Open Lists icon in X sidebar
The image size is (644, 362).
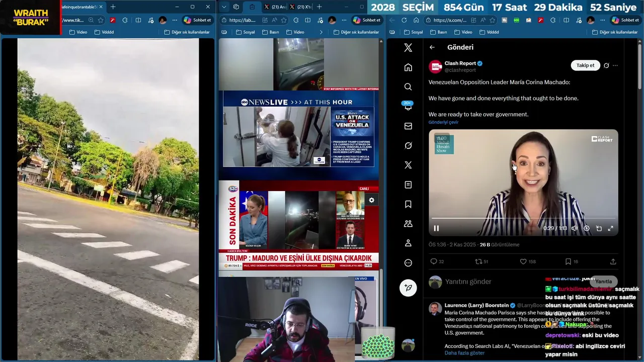[x=408, y=185]
